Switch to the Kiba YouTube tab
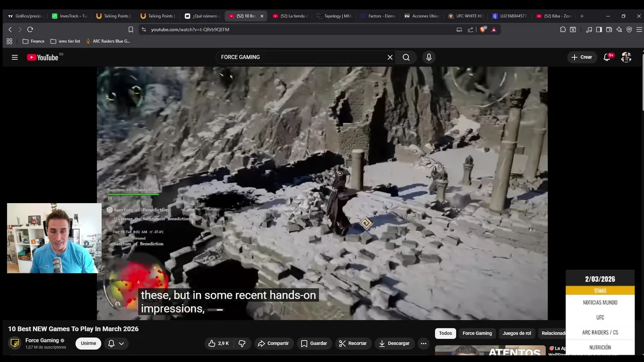The width and height of the screenshot is (644, 362). pyautogui.click(x=553, y=16)
